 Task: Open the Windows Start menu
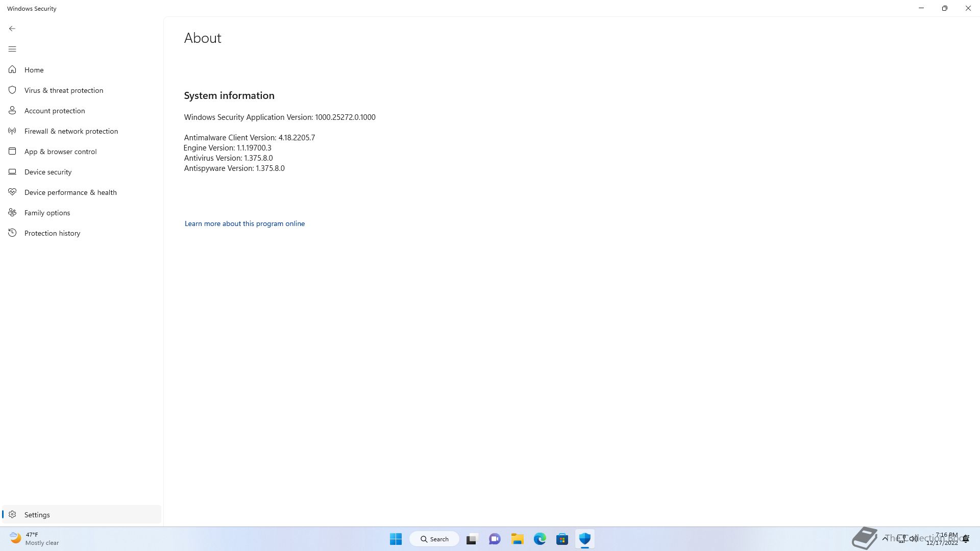(x=396, y=539)
